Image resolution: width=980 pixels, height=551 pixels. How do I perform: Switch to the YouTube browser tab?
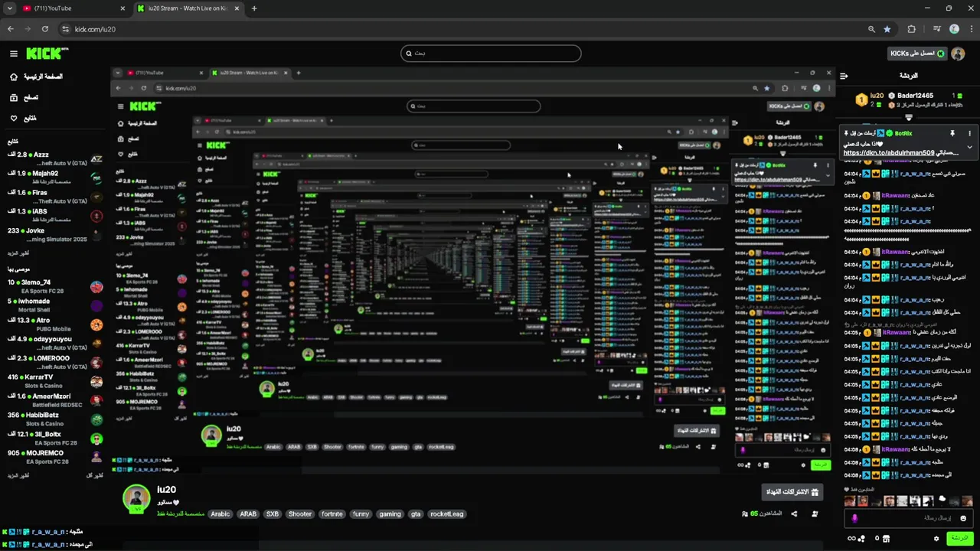pos(72,8)
